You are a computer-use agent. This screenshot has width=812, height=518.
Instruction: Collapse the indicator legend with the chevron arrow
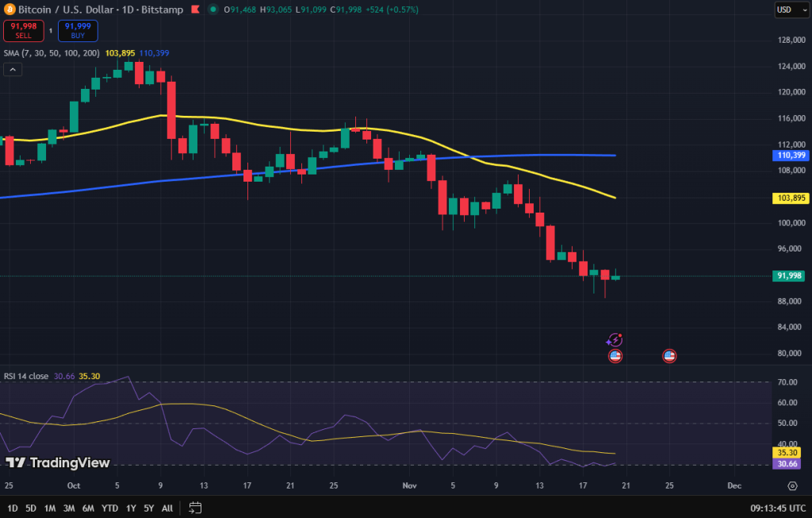[x=12, y=70]
